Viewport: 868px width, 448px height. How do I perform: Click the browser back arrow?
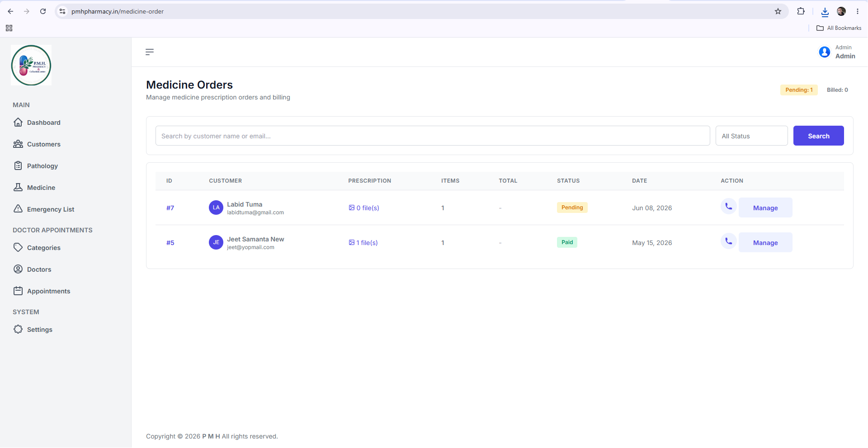[10, 11]
